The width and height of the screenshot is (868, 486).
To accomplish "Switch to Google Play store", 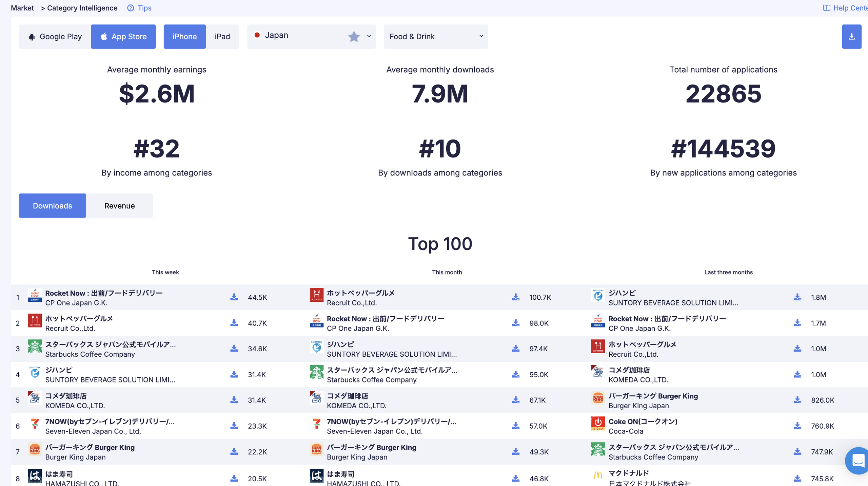I will tap(55, 36).
